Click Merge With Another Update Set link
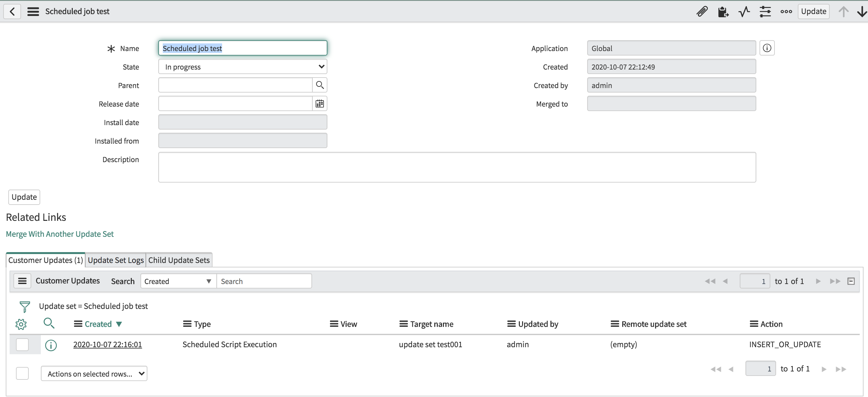 (60, 234)
